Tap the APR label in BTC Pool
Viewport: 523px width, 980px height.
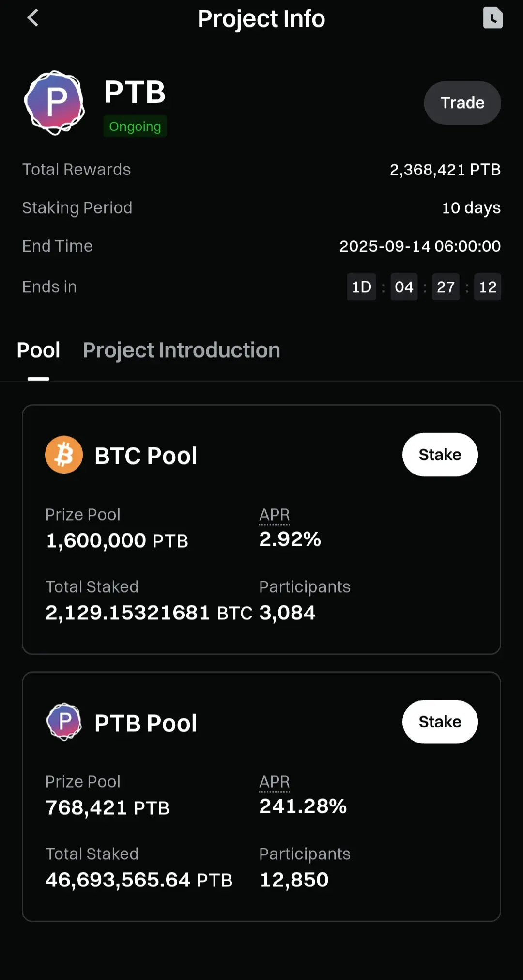(x=275, y=515)
